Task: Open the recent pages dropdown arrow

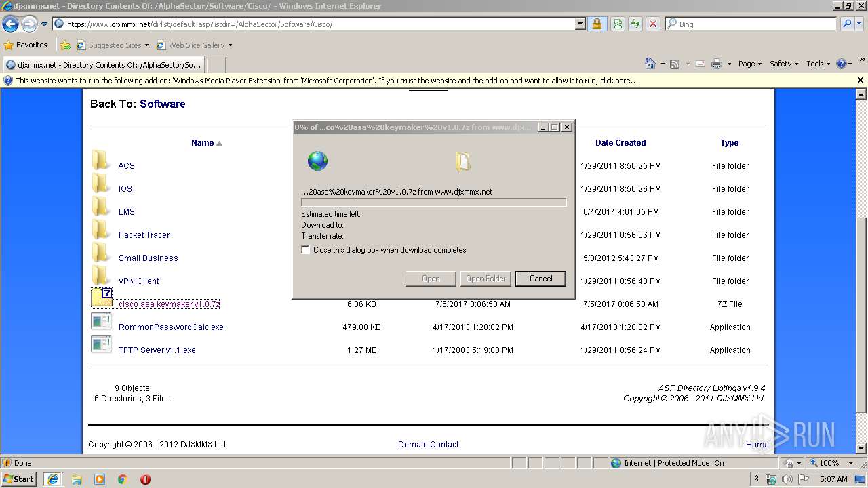Action: [x=45, y=24]
